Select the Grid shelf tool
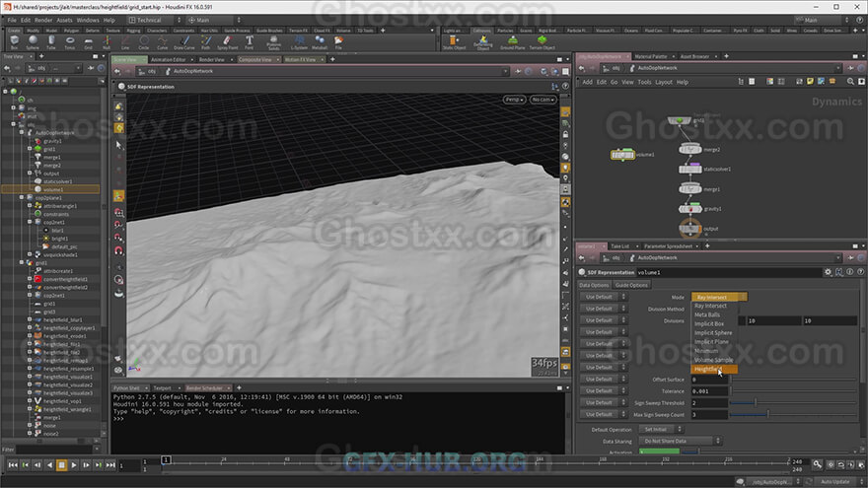The image size is (868, 488). (88, 42)
